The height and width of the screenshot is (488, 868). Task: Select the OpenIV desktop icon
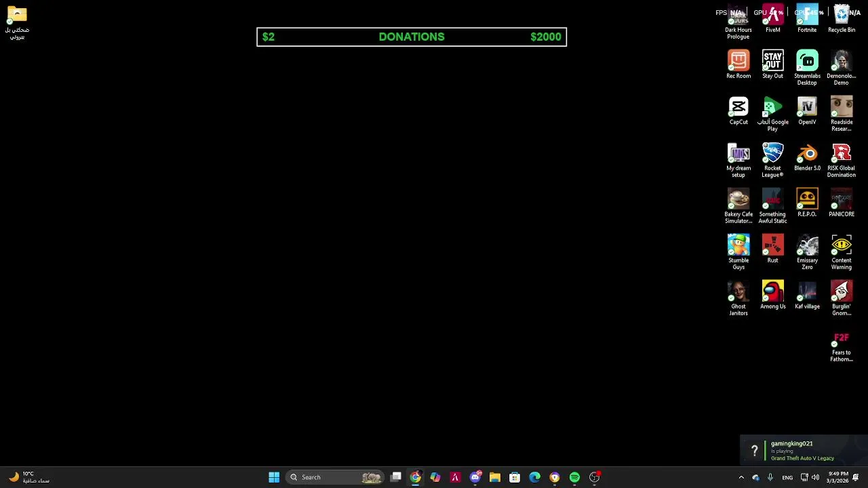tap(807, 110)
